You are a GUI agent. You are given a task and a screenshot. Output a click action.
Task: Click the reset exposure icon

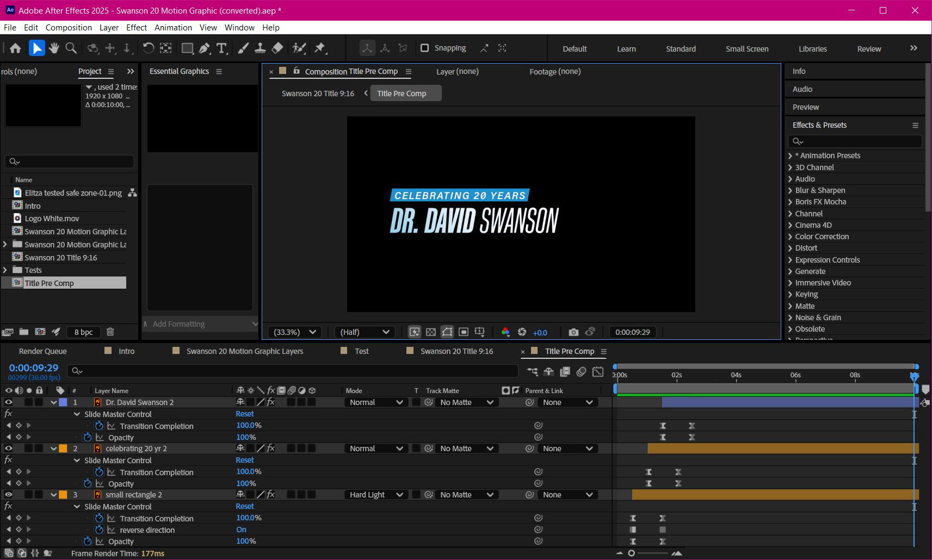click(x=522, y=332)
